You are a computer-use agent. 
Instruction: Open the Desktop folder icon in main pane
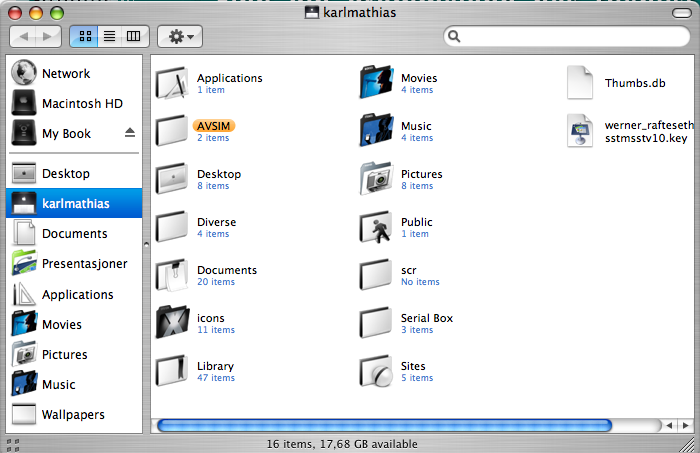(x=172, y=179)
